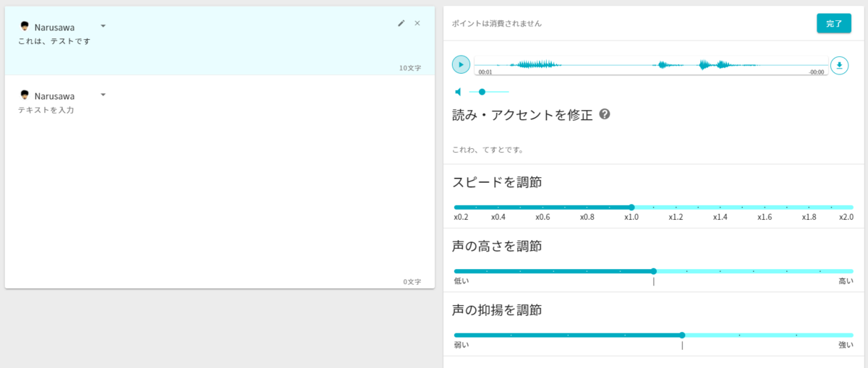Click the x0.4 speed label

[498, 217]
